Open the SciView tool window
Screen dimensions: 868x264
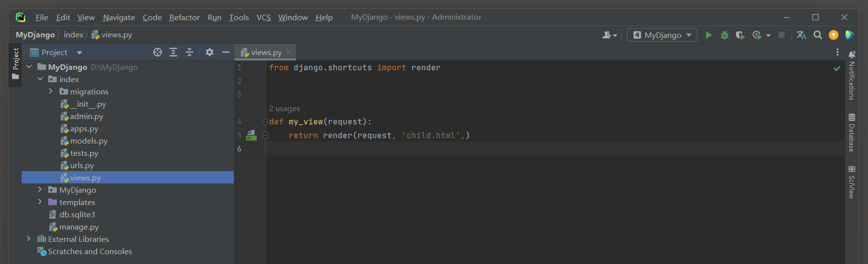pos(852,182)
